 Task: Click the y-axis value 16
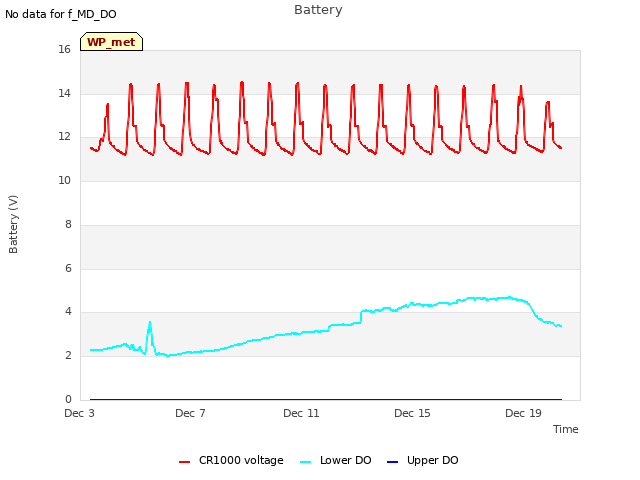[x=64, y=50]
